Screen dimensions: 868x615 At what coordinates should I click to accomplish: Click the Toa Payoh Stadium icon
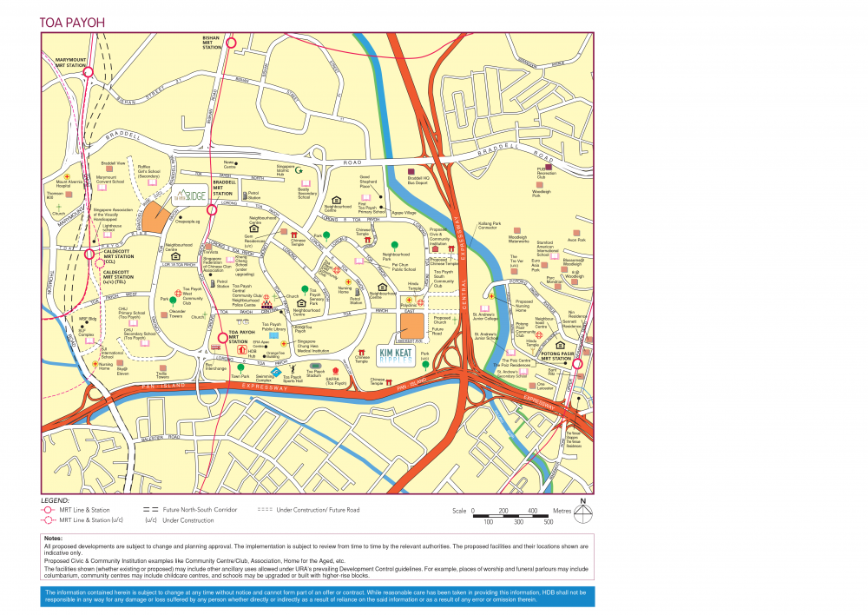click(314, 366)
